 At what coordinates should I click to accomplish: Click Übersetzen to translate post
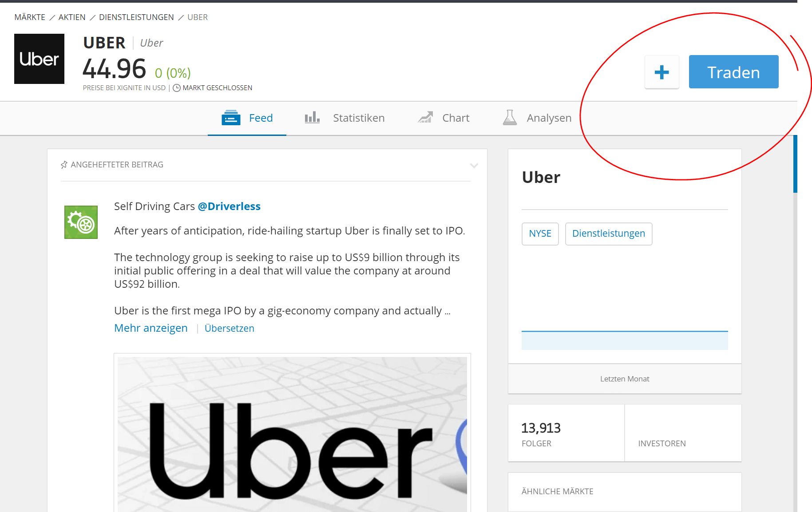pos(230,329)
